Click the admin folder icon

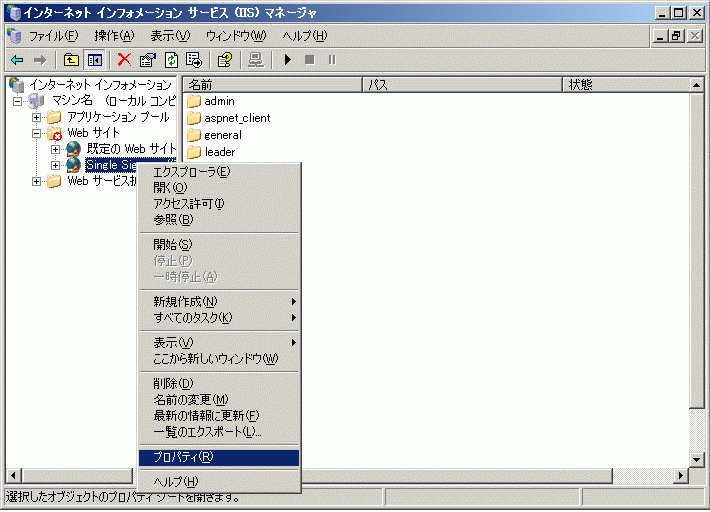[194, 101]
